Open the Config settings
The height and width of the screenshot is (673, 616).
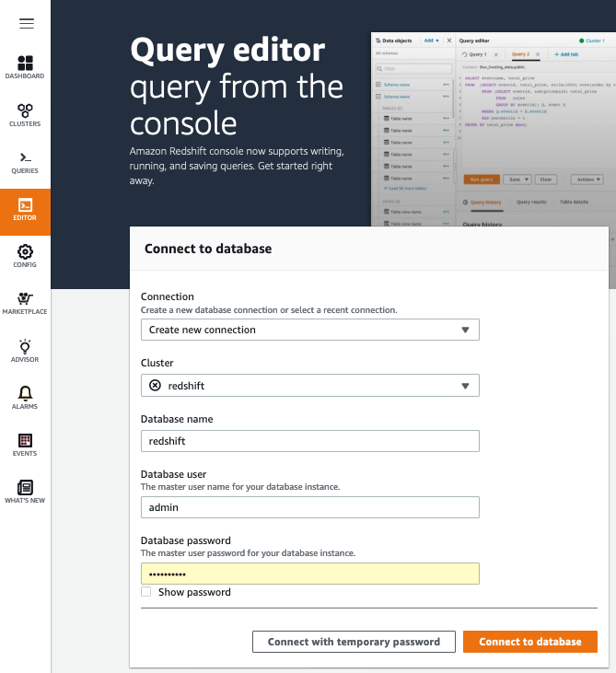pyautogui.click(x=26, y=256)
